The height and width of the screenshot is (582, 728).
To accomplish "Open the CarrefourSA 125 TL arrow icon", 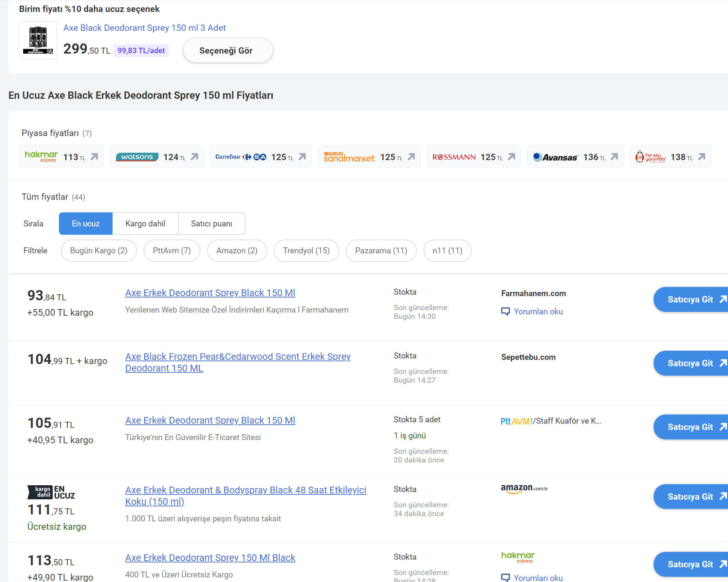I will coord(302,157).
